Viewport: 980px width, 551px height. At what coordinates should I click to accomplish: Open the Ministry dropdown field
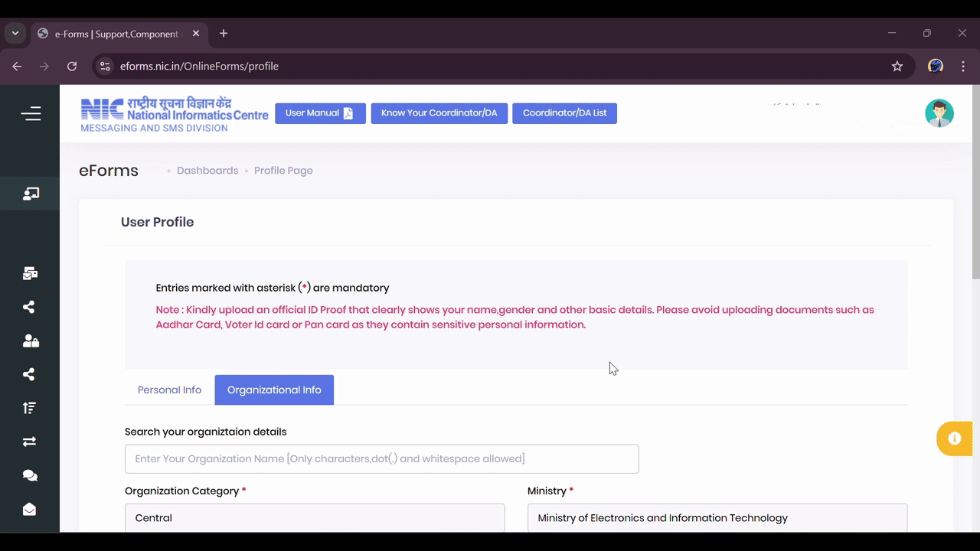717,517
